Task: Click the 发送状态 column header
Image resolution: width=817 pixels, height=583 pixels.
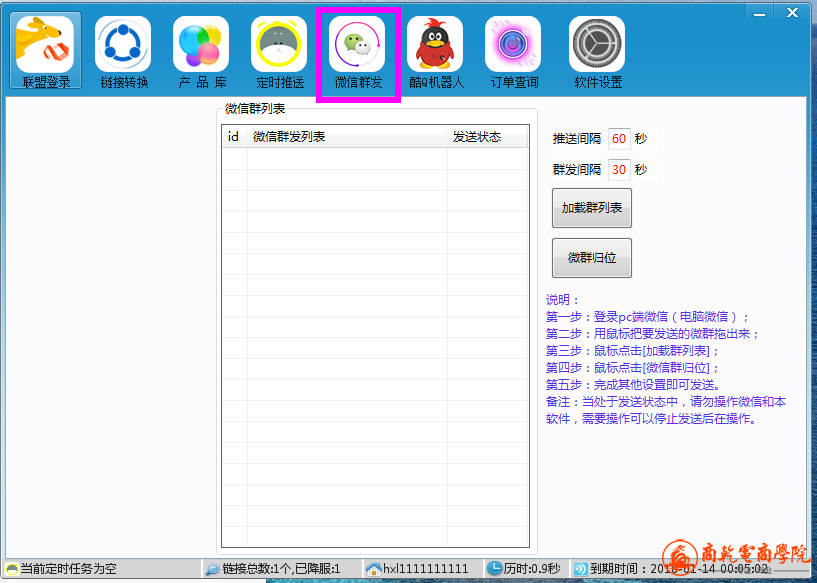Action: coord(486,137)
